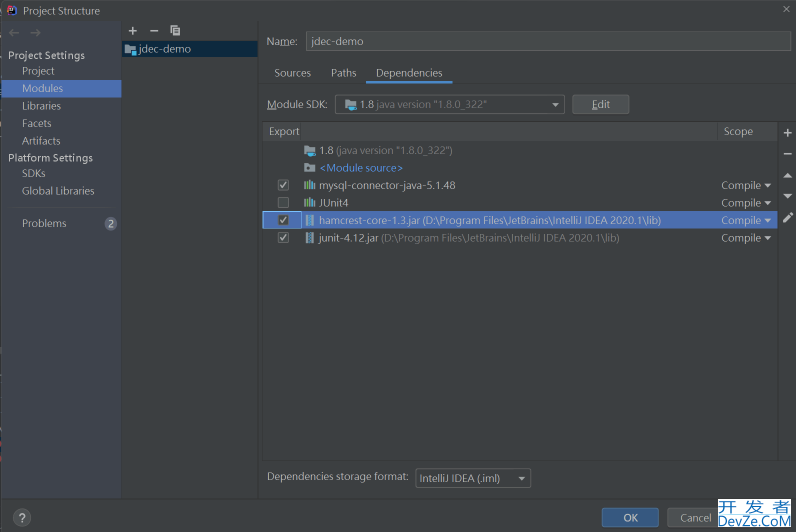This screenshot has height=532, width=796.
Task: Select the hamcrest-core-1.3.jar row text
Action: click(x=490, y=220)
